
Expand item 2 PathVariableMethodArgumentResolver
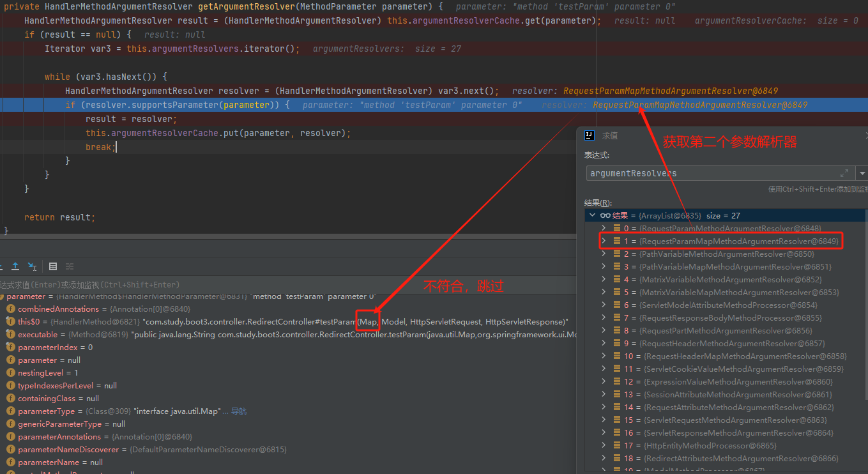[x=604, y=254]
